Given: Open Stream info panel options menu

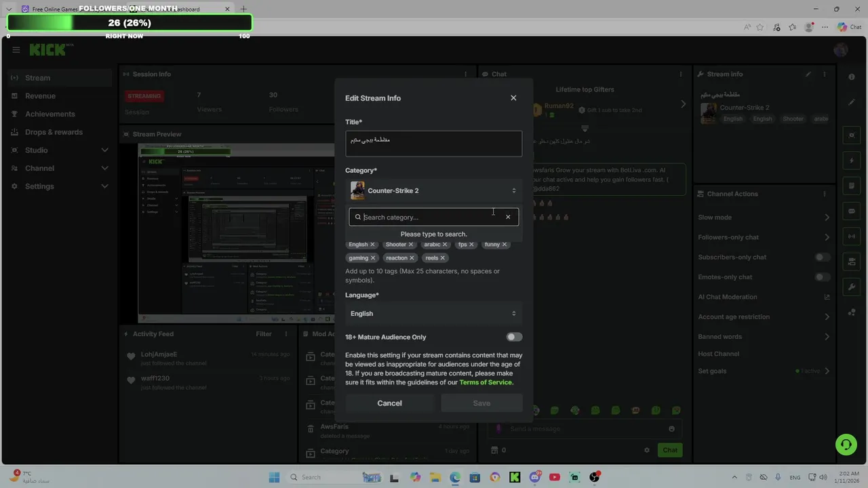Looking at the screenshot, I should pyautogui.click(x=825, y=75).
